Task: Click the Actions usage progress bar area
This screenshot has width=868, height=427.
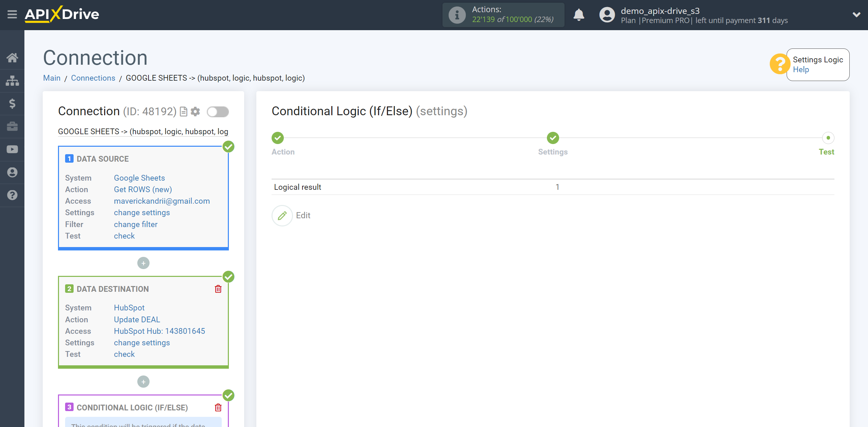Action: (x=505, y=15)
